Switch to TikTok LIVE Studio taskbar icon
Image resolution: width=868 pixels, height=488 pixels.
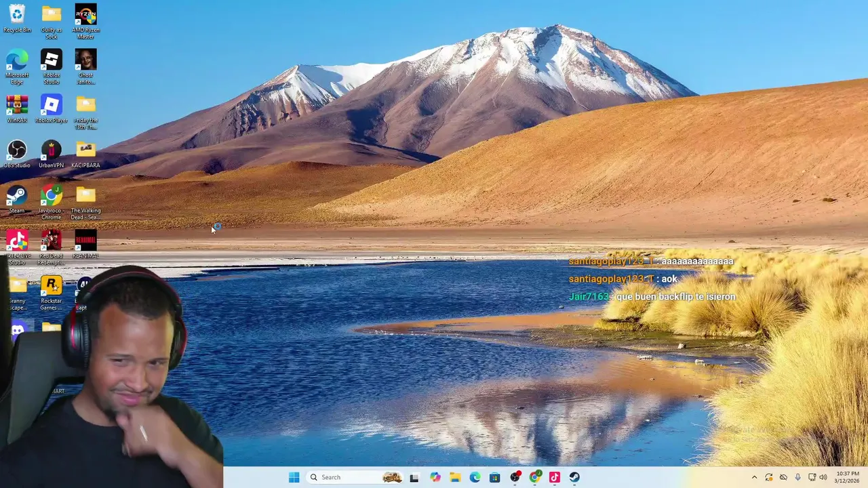tap(555, 477)
